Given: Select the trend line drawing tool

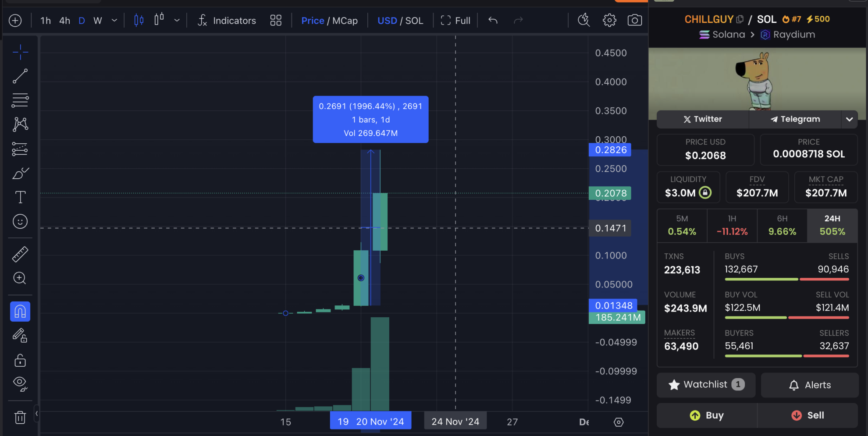Looking at the screenshot, I should tap(20, 76).
